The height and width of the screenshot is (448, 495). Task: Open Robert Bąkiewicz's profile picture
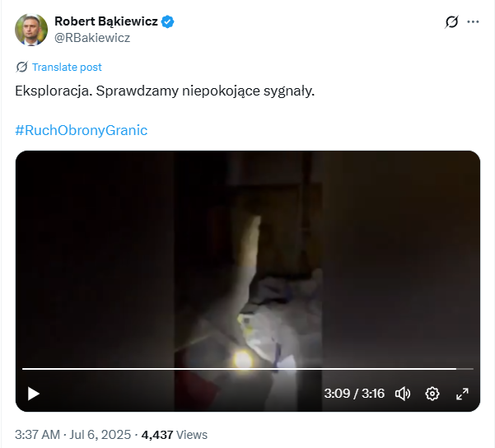[31, 30]
